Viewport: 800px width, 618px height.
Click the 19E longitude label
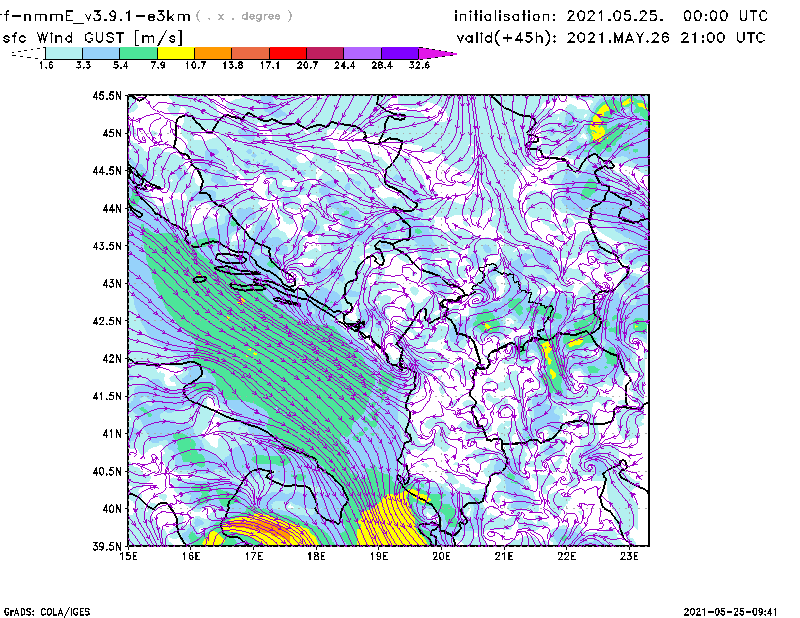[379, 556]
